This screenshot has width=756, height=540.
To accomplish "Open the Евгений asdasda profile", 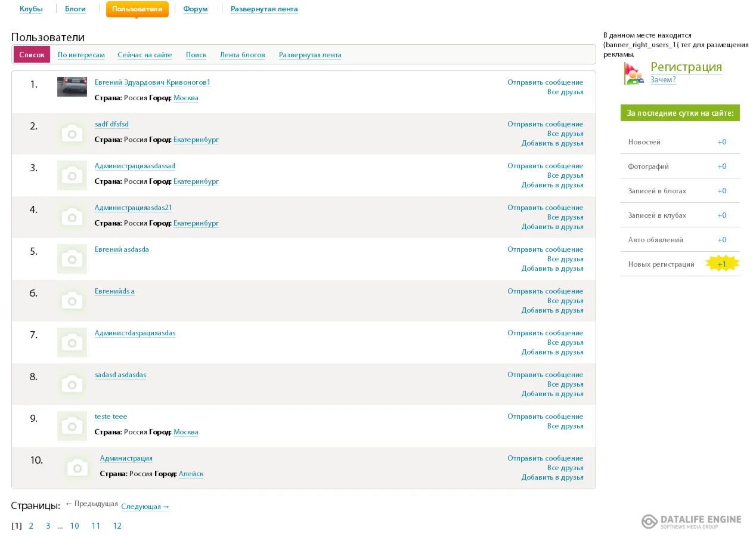I will tap(122, 249).
